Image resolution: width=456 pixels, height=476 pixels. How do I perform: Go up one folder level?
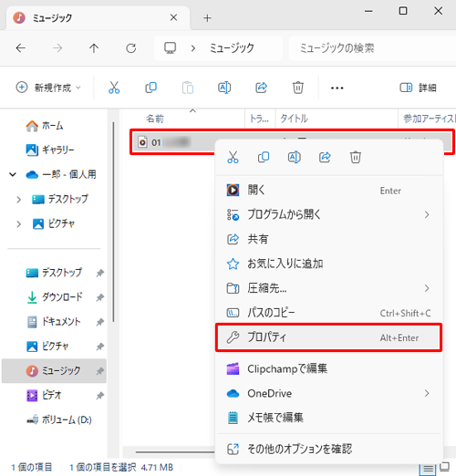[94, 48]
